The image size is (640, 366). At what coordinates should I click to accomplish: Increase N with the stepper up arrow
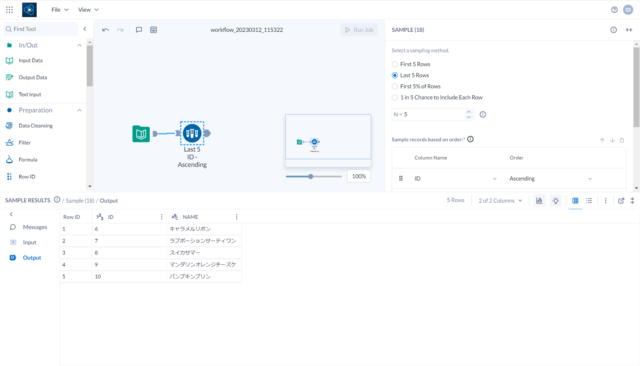click(x=469, y=112)
